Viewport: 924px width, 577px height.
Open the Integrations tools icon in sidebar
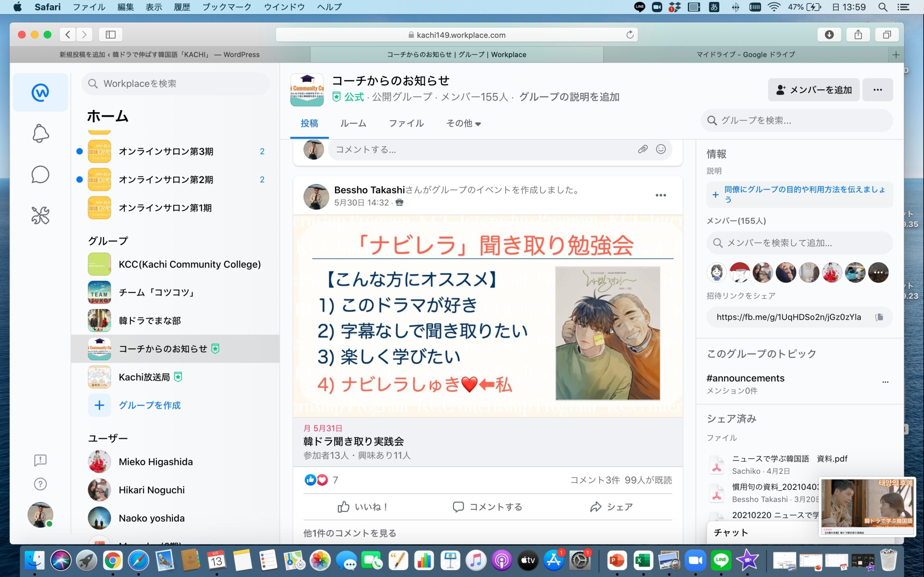(40, 216)
